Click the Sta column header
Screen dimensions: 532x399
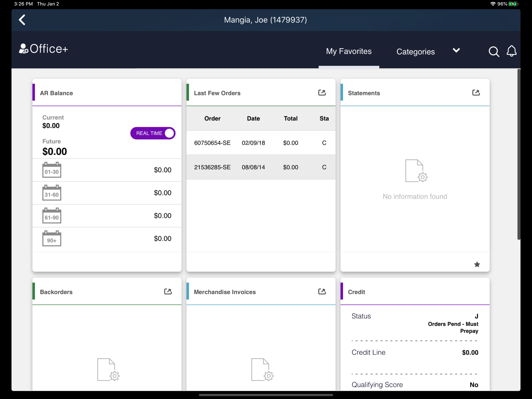(324, 118)
